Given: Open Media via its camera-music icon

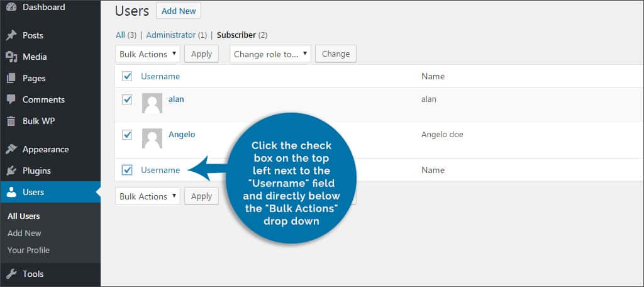Looking at the screenshot, I should (11, 57).
